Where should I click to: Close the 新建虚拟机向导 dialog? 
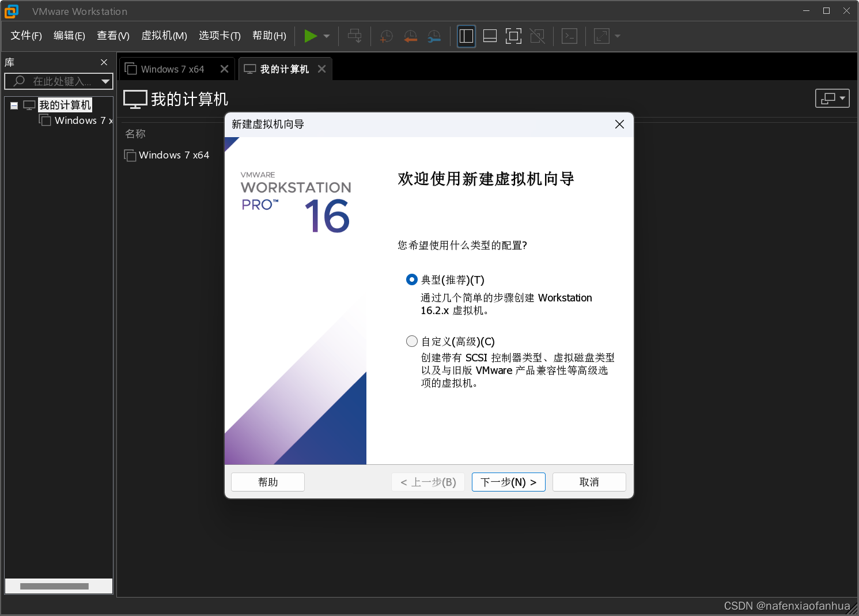619,124
